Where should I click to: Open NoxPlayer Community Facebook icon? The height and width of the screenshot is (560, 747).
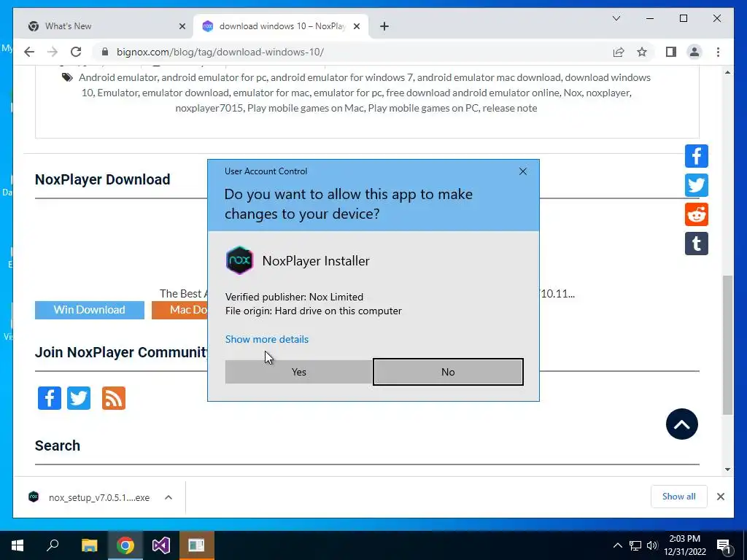(50, 398)
